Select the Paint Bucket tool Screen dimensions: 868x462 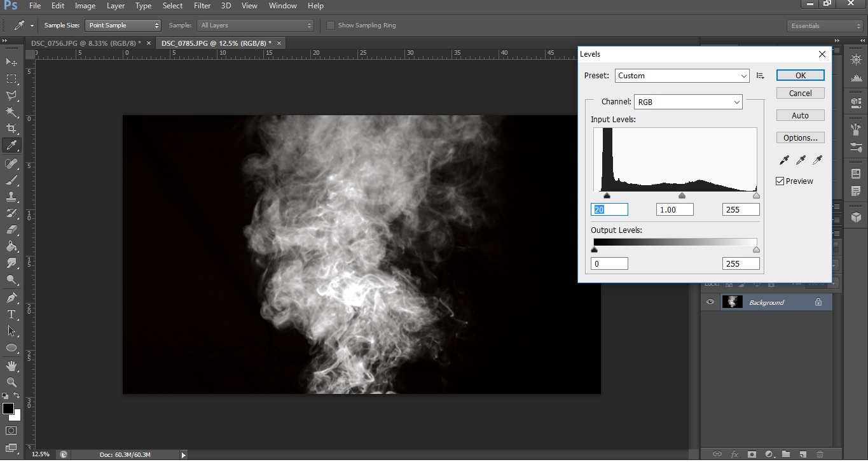pyautogui.click(x=11, y=246)
